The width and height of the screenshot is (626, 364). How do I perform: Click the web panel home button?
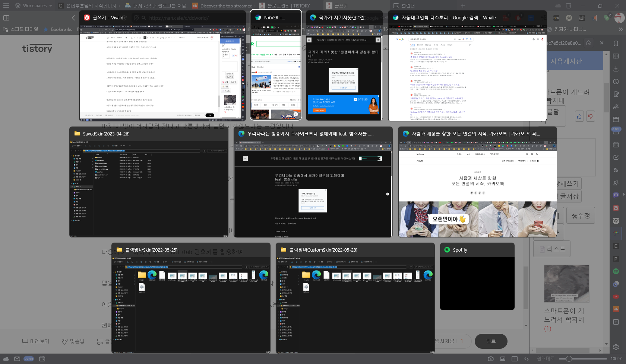(589, 43)
